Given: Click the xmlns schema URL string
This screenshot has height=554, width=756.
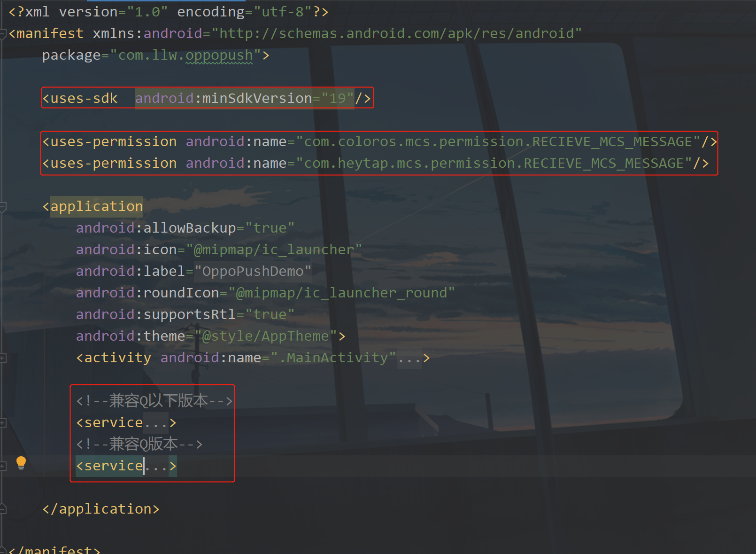Looking at the screenshot, I should click(x=397, y=34).
